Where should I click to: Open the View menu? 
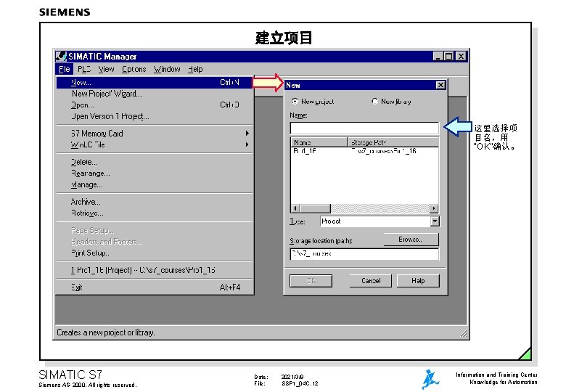pos(106,69)
